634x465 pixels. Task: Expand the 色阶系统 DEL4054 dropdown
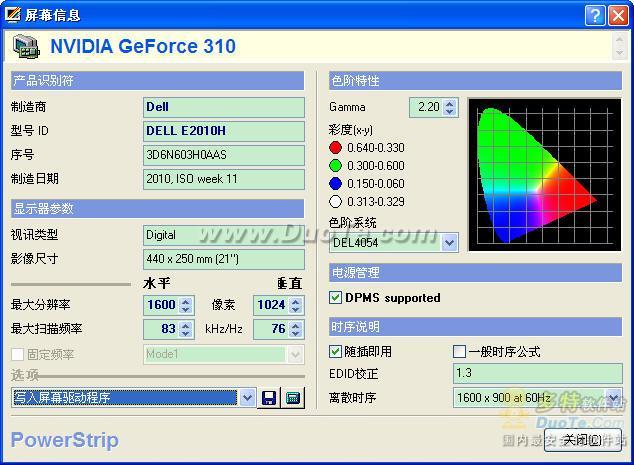point(449,243)
